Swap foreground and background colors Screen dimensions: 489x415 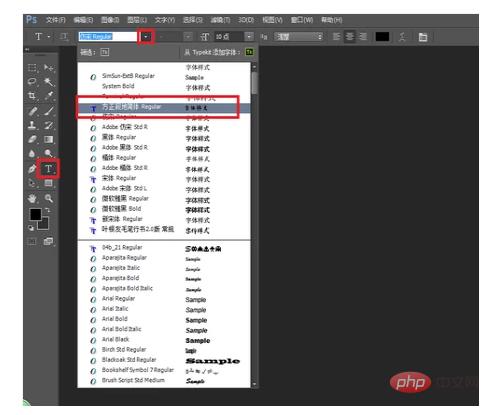tap(48, 210)
